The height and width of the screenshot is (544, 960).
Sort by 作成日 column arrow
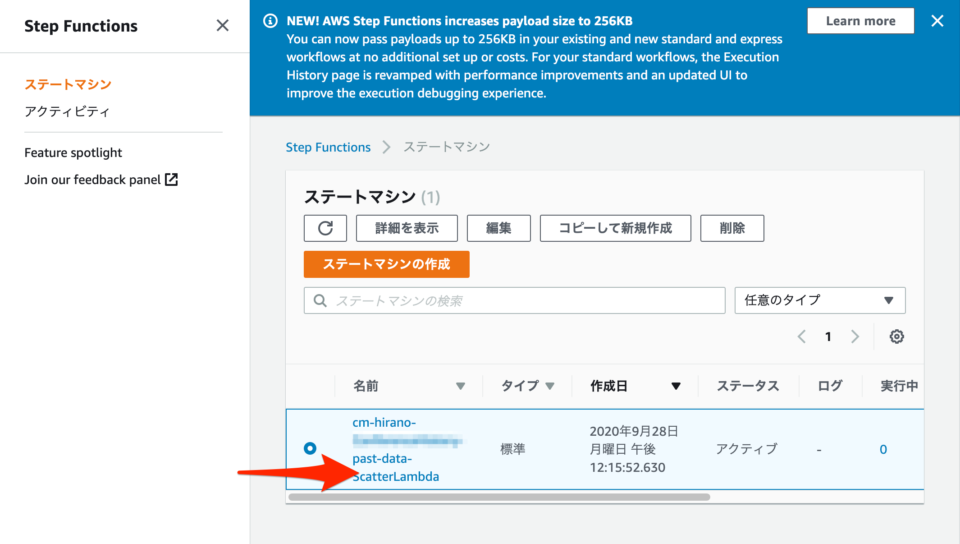coord(676,386)
